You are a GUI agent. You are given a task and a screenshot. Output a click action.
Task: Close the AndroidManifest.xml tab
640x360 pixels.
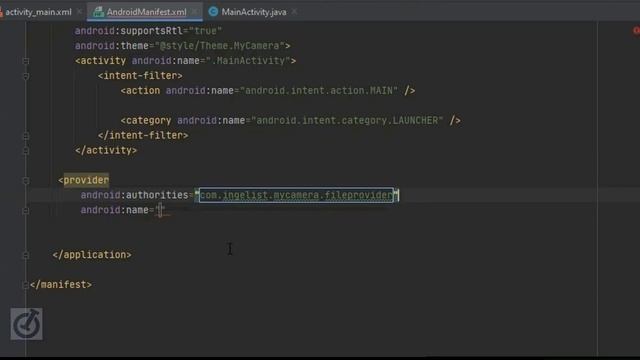coord(195,12)
